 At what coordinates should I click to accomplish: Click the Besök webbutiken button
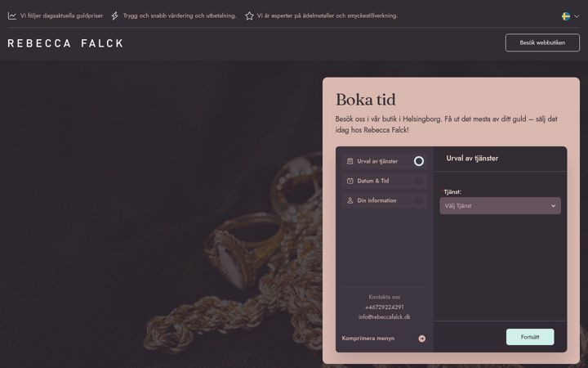542,43
